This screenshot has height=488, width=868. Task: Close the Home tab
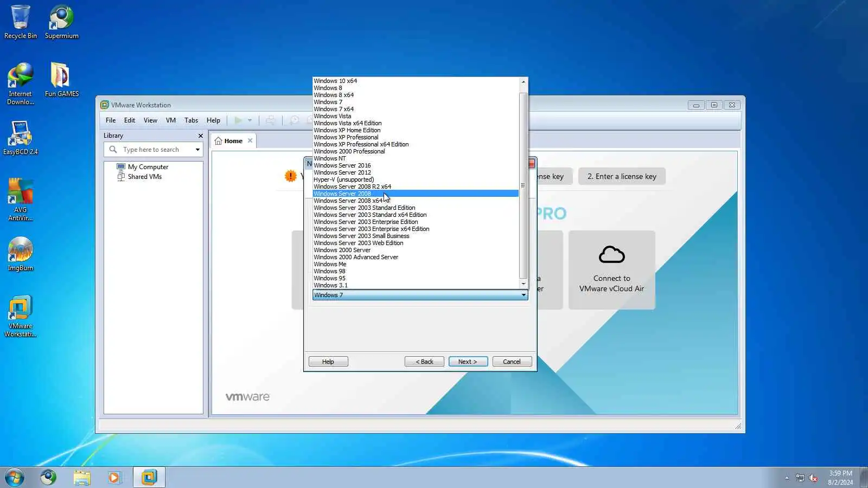pyautogui.click(x=250, y=140)
